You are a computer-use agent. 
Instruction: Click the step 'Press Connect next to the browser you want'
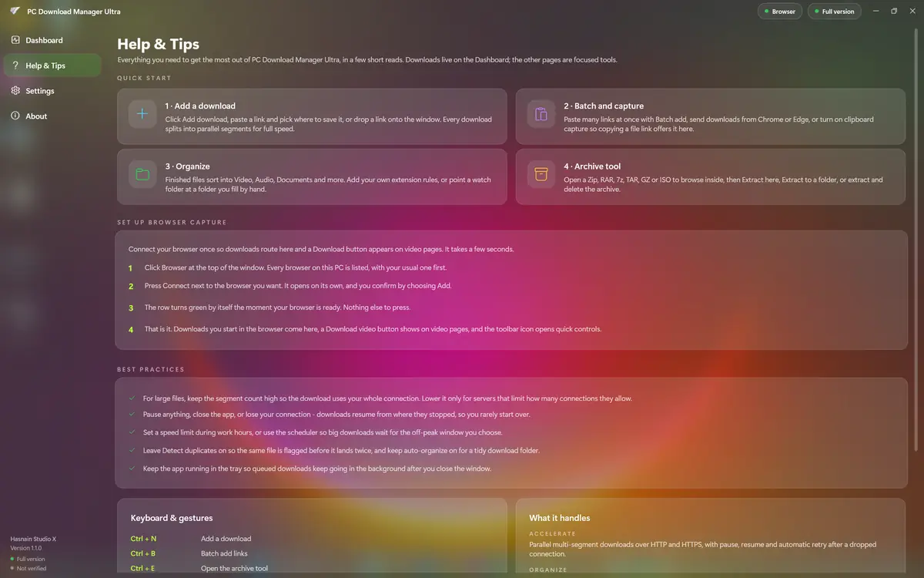coord(297,286)
